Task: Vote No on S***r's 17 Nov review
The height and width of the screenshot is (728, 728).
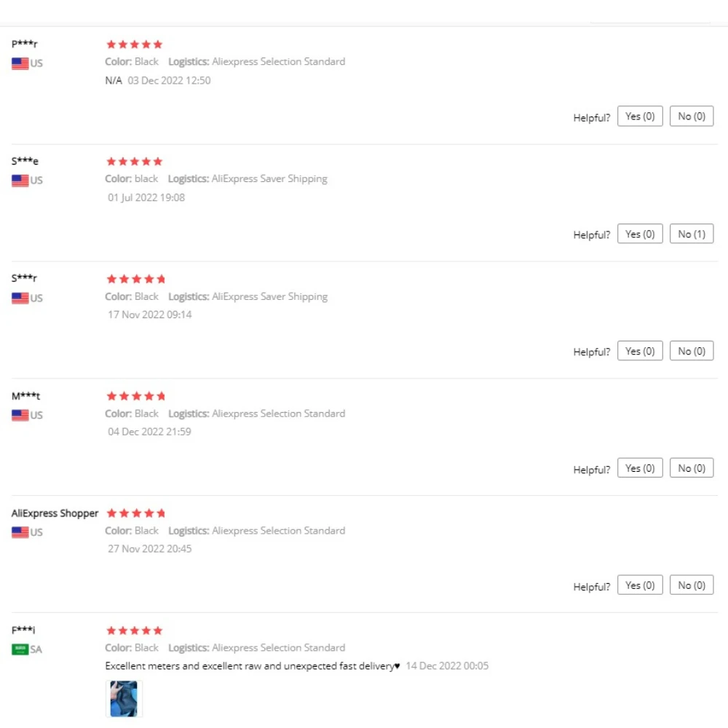Action: coord(692,351)
